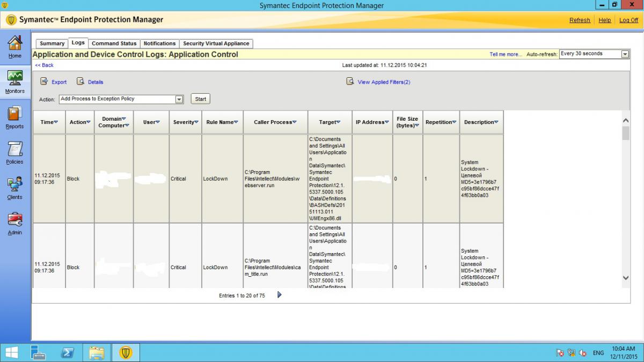Open File Explorer from the taskbar
Viewport: 644px width, 362px height.
[x=97, y=352]
